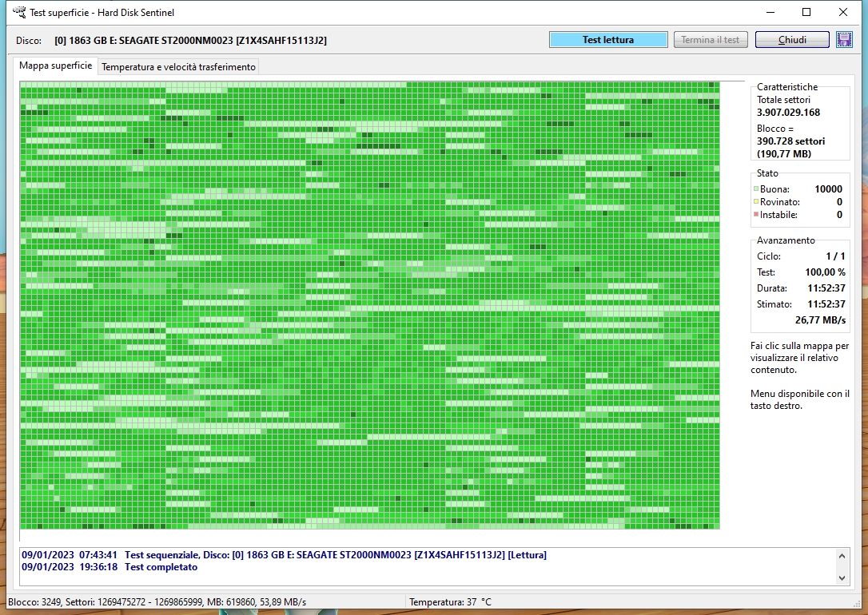
Task: Click the Buona count 10000
Action: coord(828,189)
